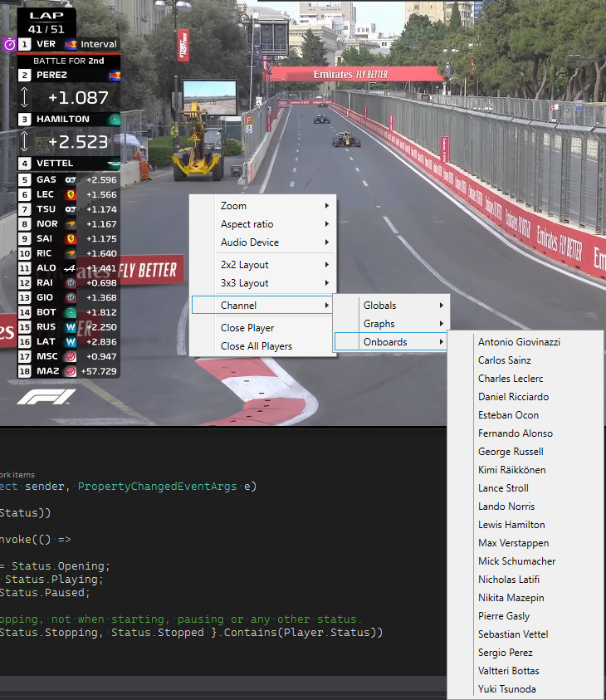Select Lando Norris onboard

(x=525, y=507)
